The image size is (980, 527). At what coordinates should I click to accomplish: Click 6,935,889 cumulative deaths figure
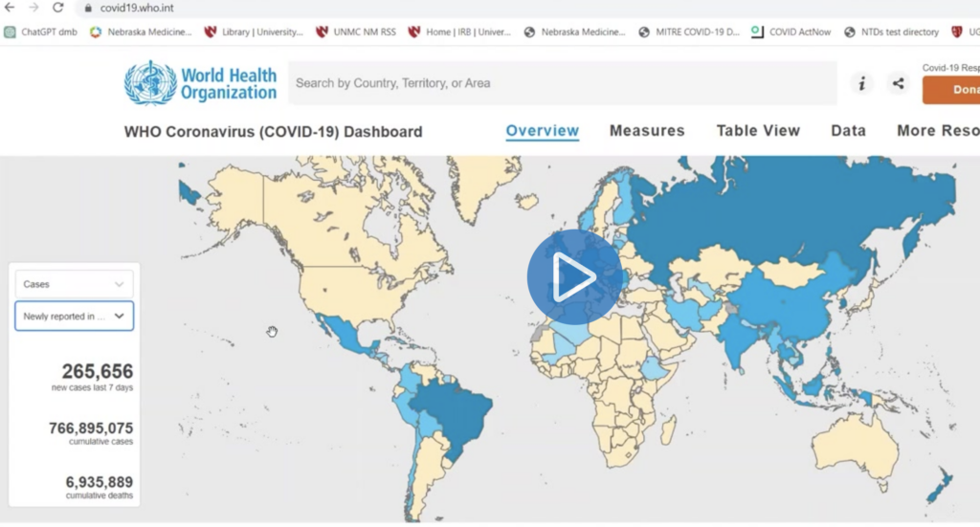click(x=99, y=482)
